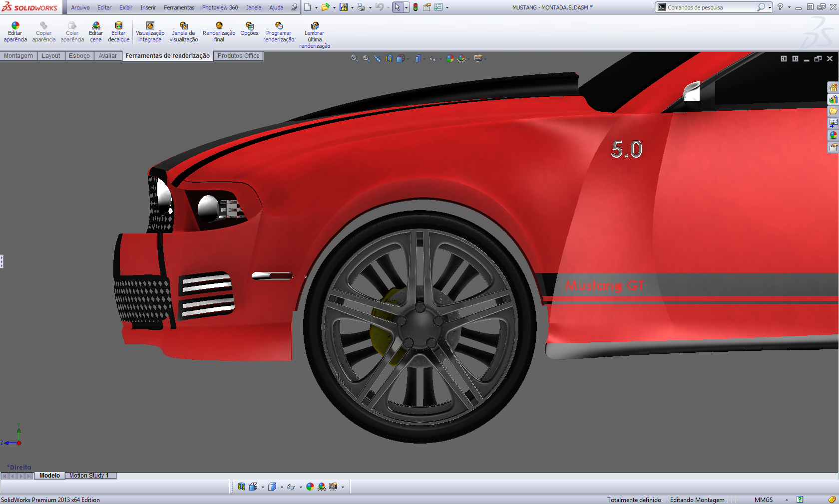839x504 pixels.
Task: Expand the Options dropdown arrow in the top toolbar
Action: coord(447,7)
